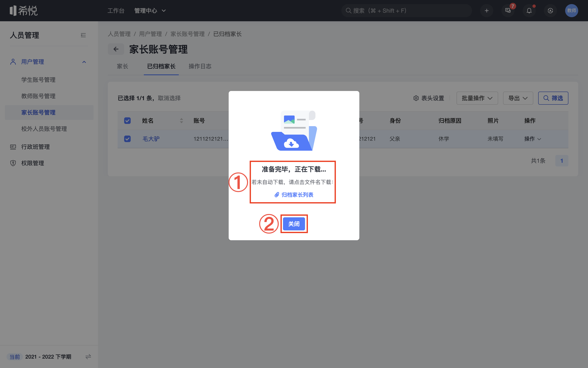Image resolution: width=588 pixels, height=368 pixels.
Task: Toggle the select-all header checkbox
Action: [x=127, y=121]
